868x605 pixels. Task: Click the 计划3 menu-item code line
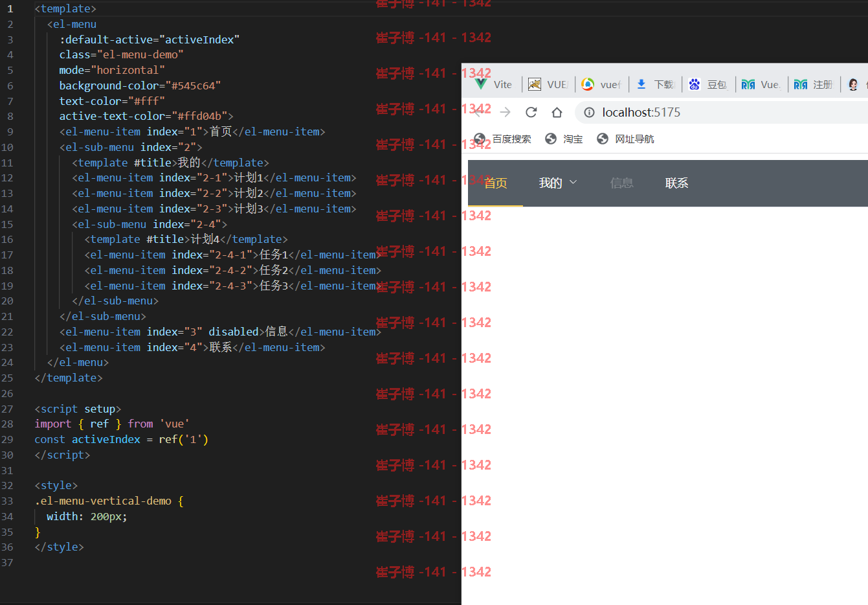pyautogui.click(x=214, y=209)
